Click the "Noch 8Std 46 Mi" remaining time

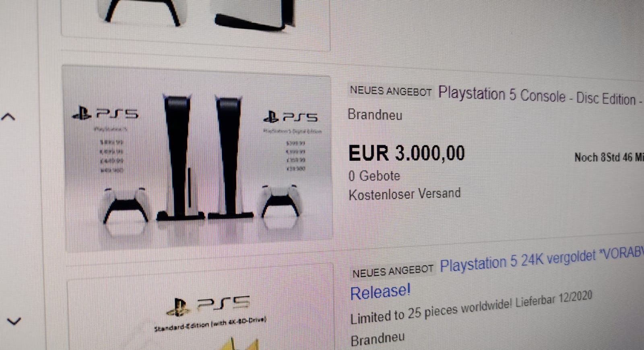point(609,157)
